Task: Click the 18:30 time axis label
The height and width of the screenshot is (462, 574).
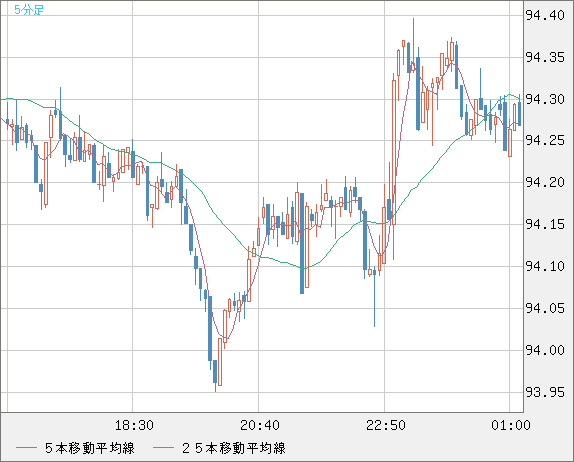Action: pos(134,425)
